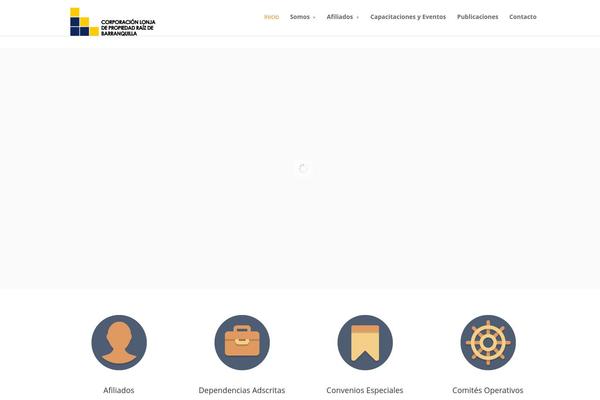Click the Afiliados heading below the person icon
The height and width of the screenshot is (400, 600).
(119, 390)
